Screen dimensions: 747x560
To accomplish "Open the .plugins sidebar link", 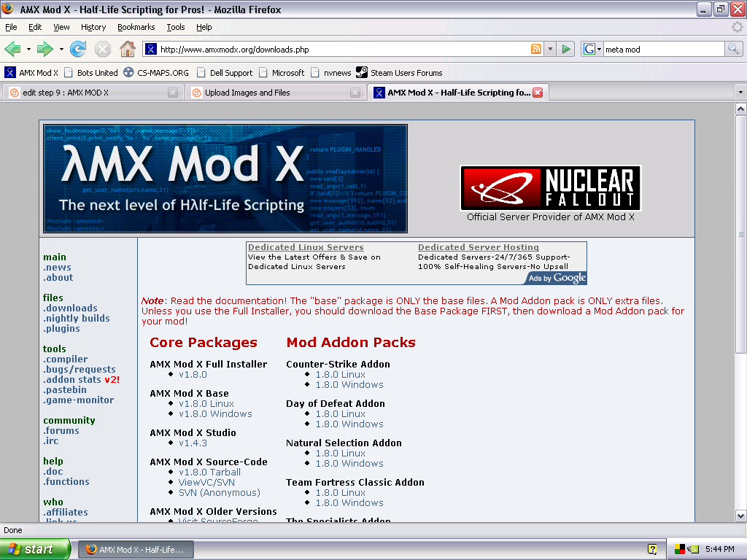I will (x=61, y=329).
